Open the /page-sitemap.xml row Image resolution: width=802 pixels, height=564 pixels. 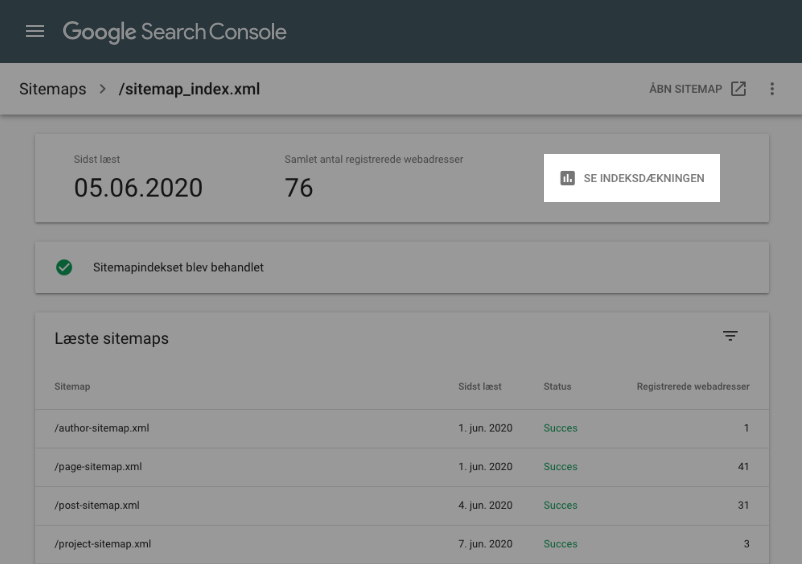(402, 467)
